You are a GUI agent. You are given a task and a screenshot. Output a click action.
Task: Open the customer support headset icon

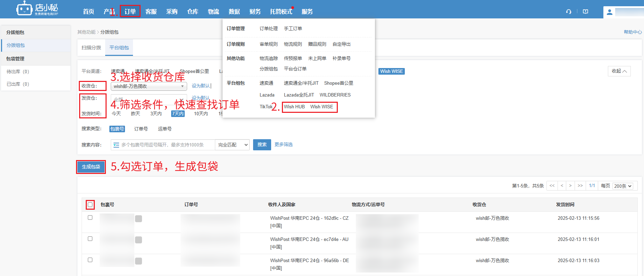[569, 11]
